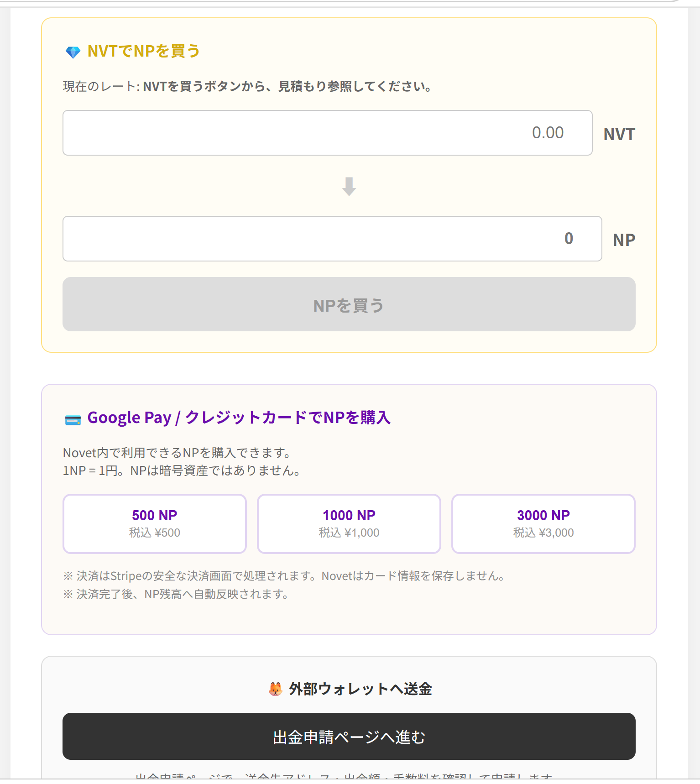
Task: Click the NPを買う button
Action: (x=349, y=304)
